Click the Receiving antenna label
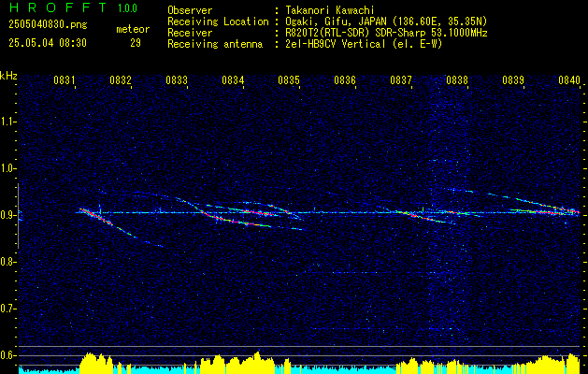The image size is (588, 374). click(215, 44)
